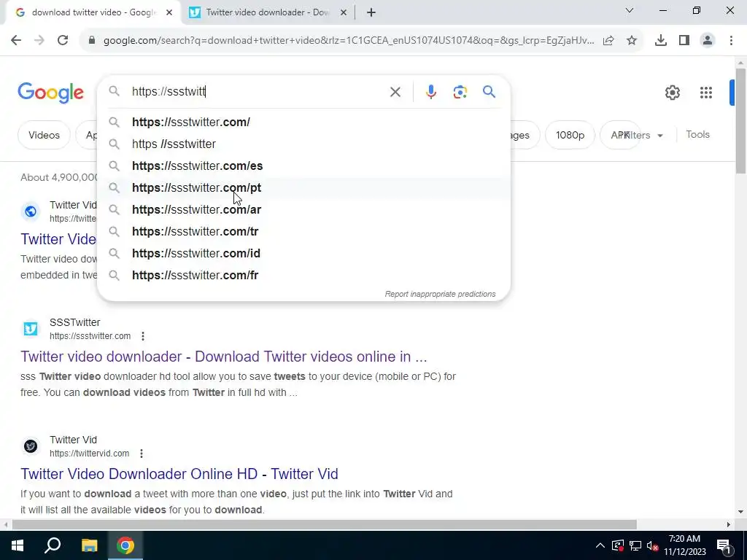Open the network tray icon

pyautogui.click(x=635, y=545)
